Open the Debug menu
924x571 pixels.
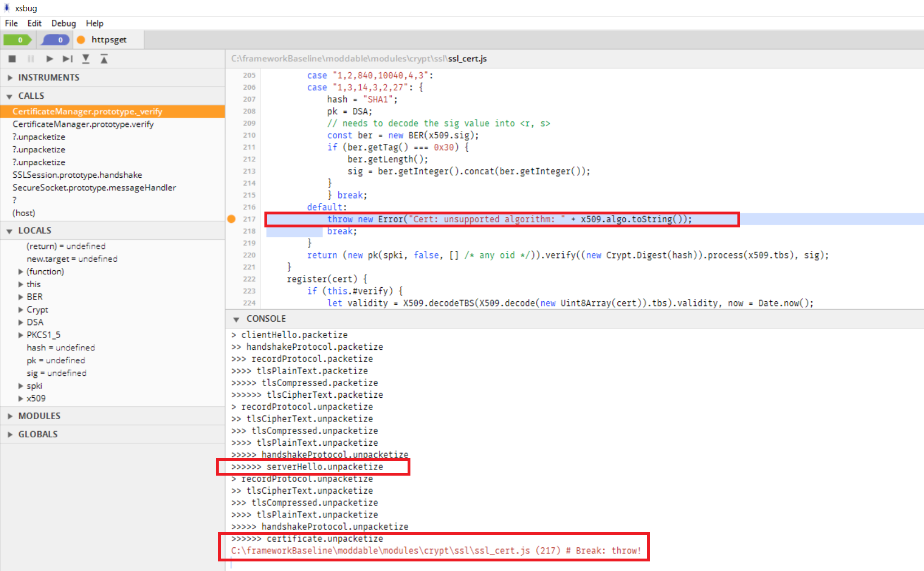(x=63, y=23)
